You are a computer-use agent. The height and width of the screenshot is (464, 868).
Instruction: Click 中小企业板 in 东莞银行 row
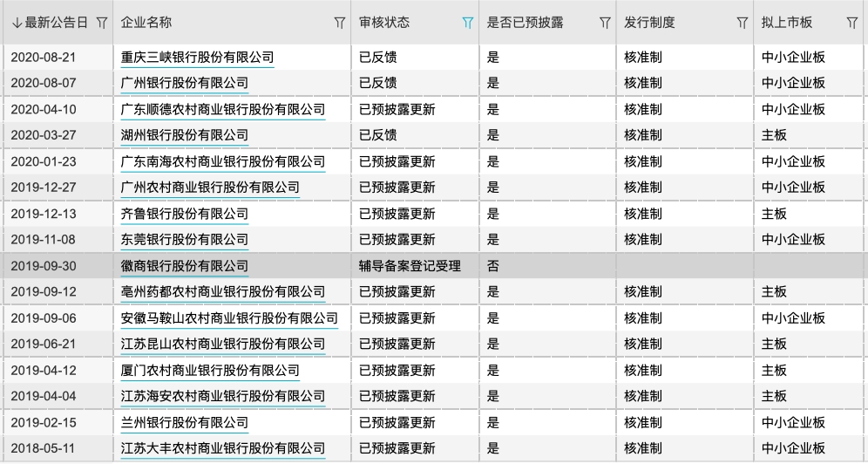click(x=793, y=240)
